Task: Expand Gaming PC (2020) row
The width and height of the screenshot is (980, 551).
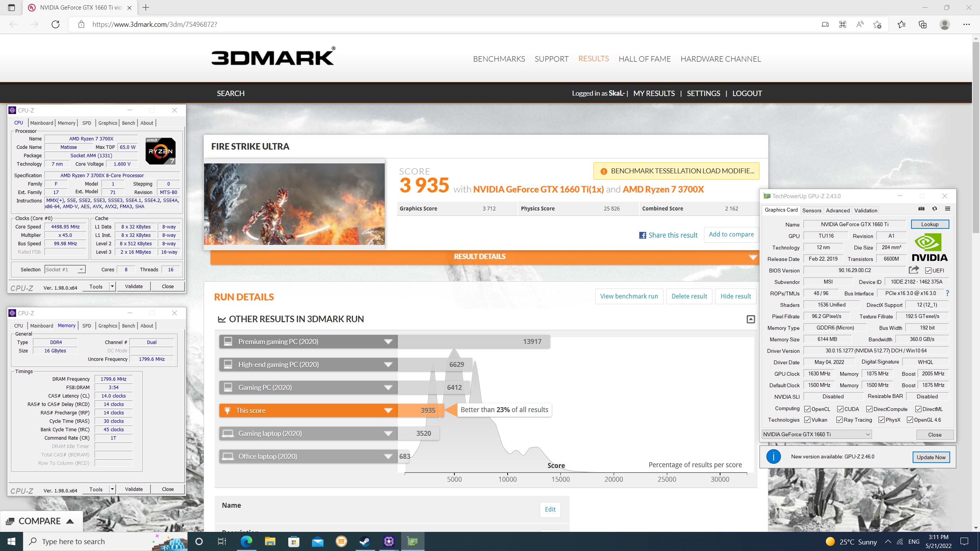Action: tap(388, 388)
